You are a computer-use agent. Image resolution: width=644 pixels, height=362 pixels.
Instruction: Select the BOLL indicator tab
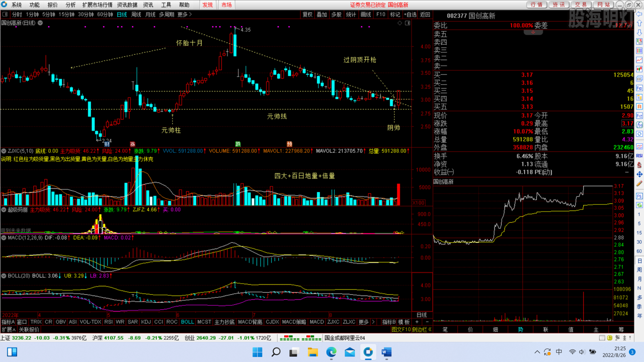188,322
